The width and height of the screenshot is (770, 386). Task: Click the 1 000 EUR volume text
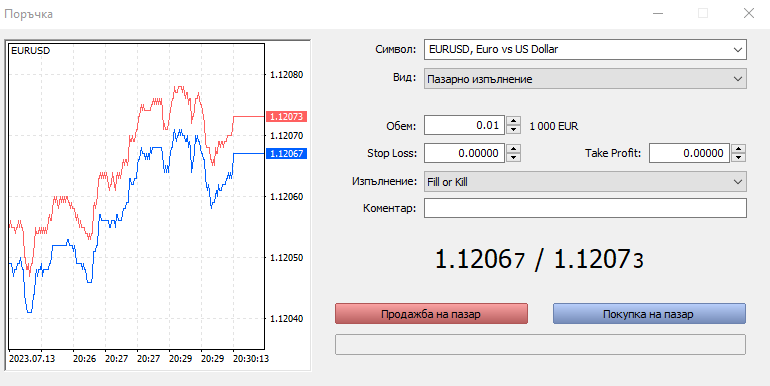[x=553, y=126]
